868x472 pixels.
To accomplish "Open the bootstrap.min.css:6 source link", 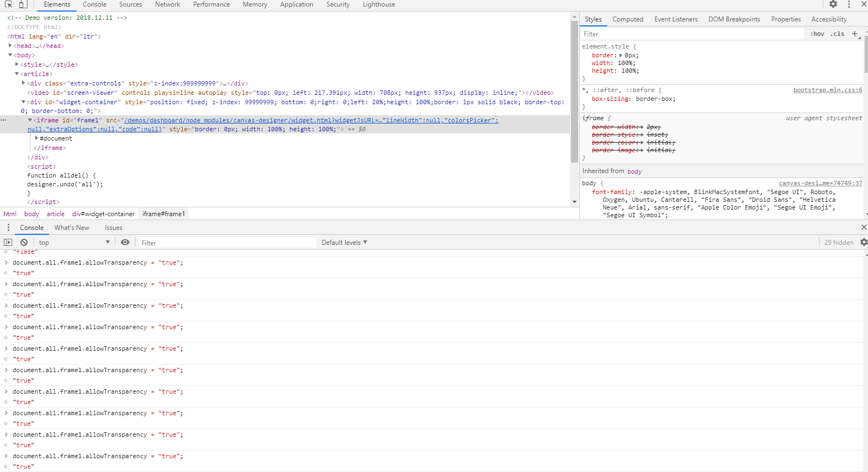I will [x=828, y=90].
